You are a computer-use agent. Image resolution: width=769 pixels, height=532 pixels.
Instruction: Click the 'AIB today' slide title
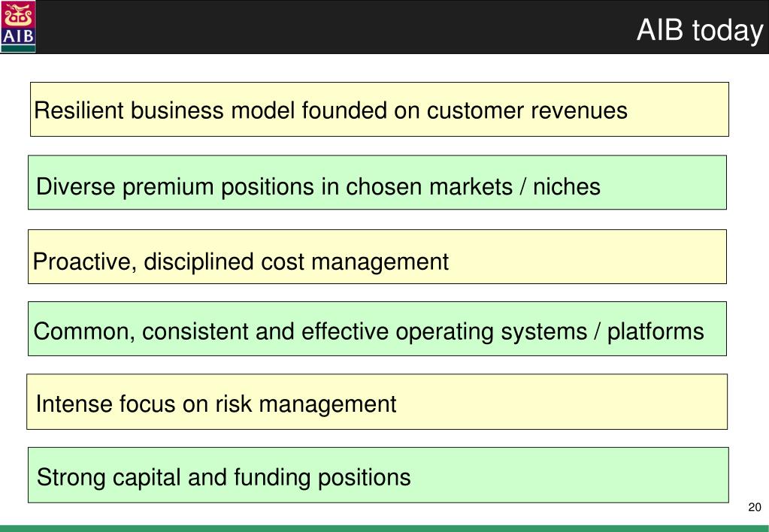click(x=700, y=30)
